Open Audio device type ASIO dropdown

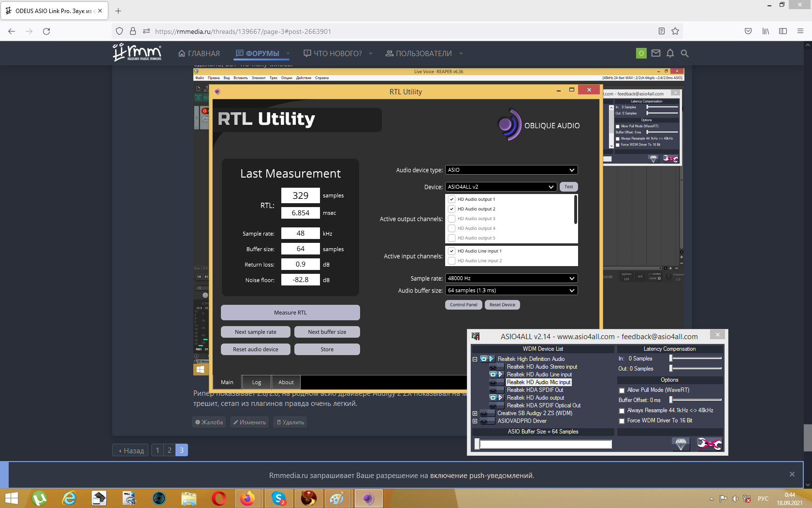(511, 170)
